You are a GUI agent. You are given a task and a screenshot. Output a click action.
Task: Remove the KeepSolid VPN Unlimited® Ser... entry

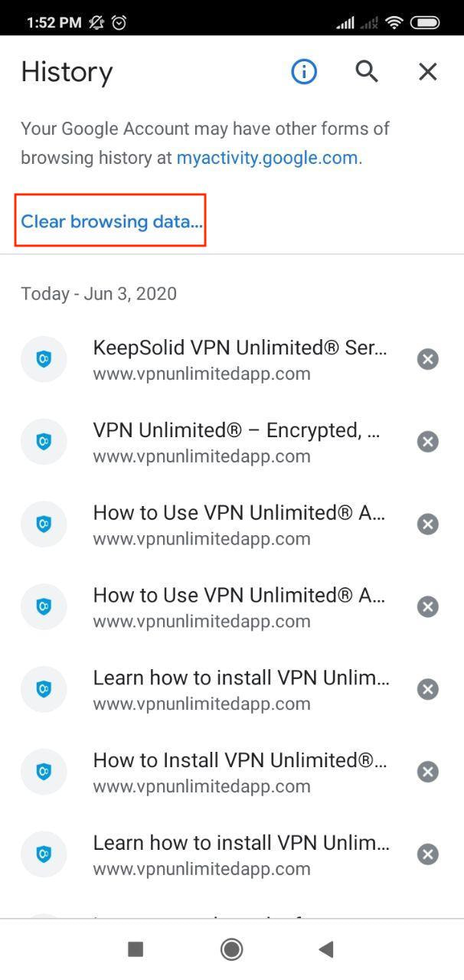427,359
